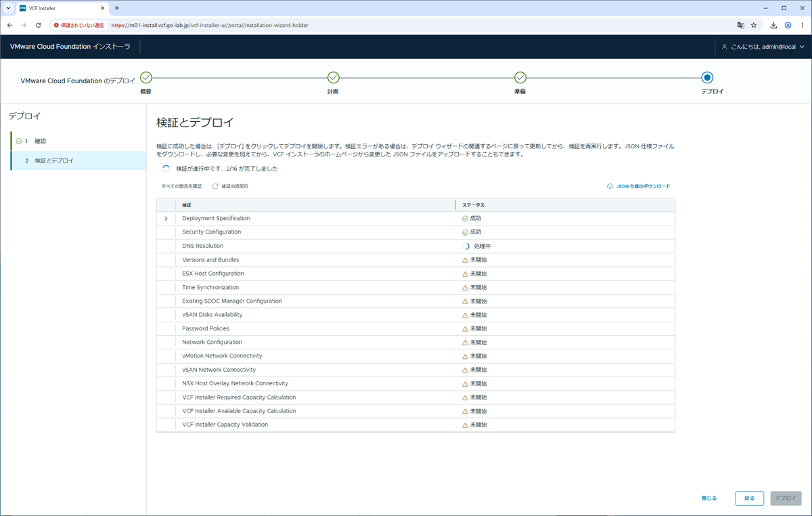Click the ステータス column header
Viewport: 812px width, 516px height.
[473, 205]
